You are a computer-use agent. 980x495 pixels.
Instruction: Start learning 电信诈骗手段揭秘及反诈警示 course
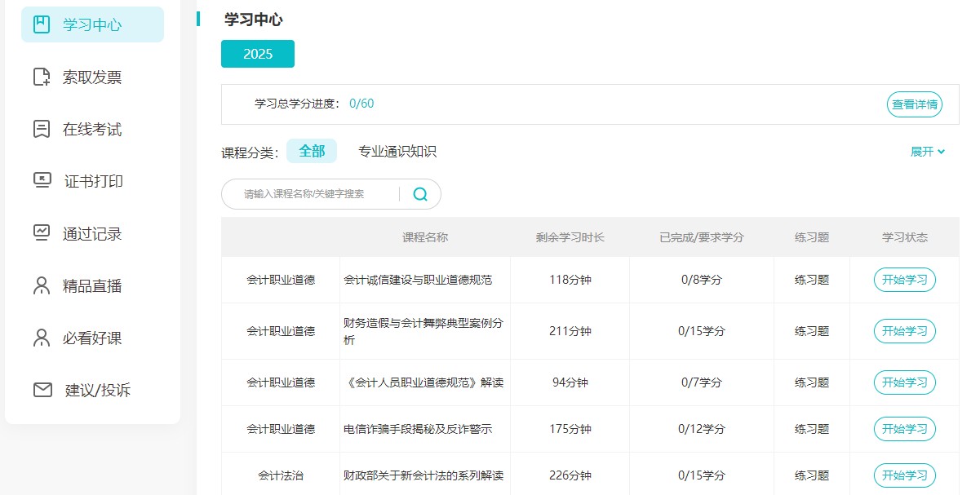tap(904, 429)
